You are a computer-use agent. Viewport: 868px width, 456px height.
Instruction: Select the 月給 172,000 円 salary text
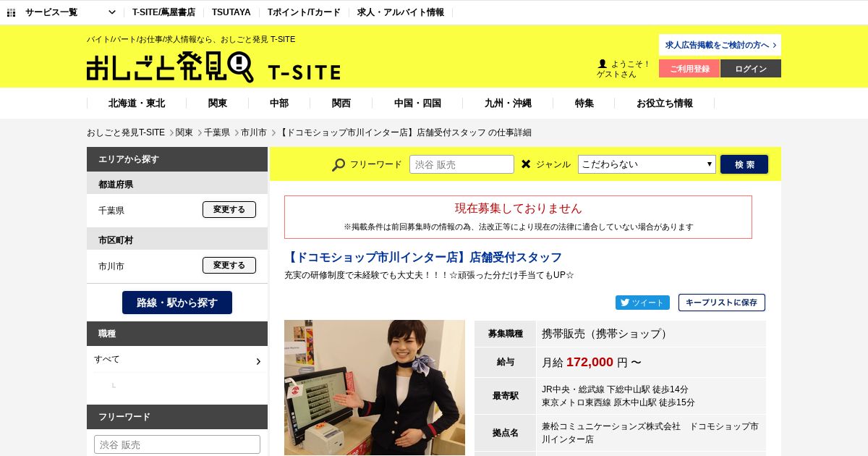point(592,362)
